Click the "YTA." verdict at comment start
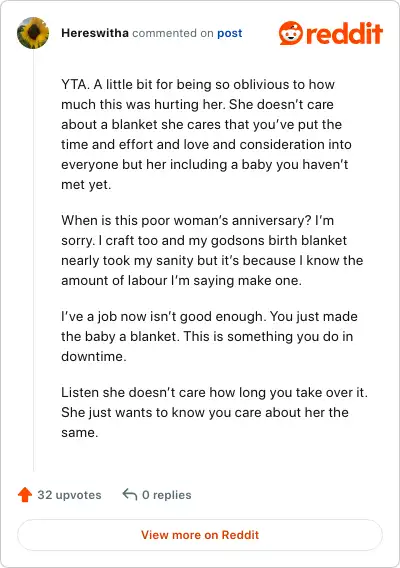 tap(75, 84)
